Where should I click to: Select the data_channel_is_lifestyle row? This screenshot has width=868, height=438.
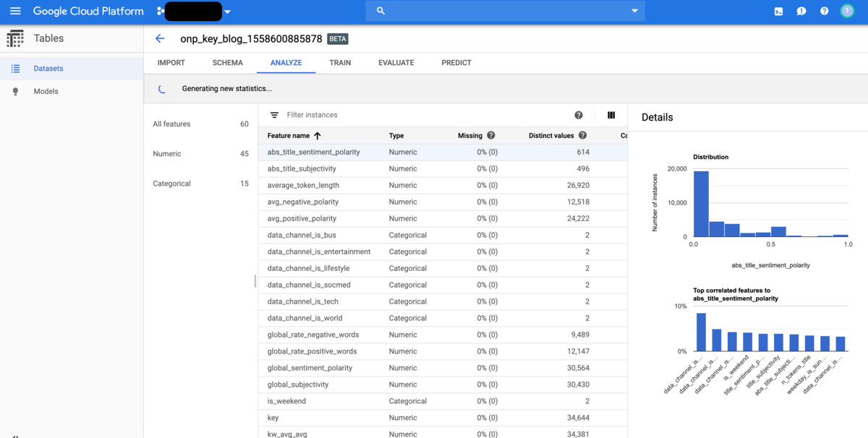[x=443, y=269]
